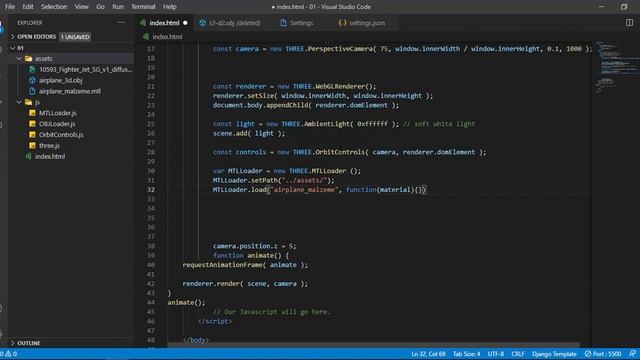Switch to the Settings tab
This screenshot has width=640, height=360.
click(301, 23)
